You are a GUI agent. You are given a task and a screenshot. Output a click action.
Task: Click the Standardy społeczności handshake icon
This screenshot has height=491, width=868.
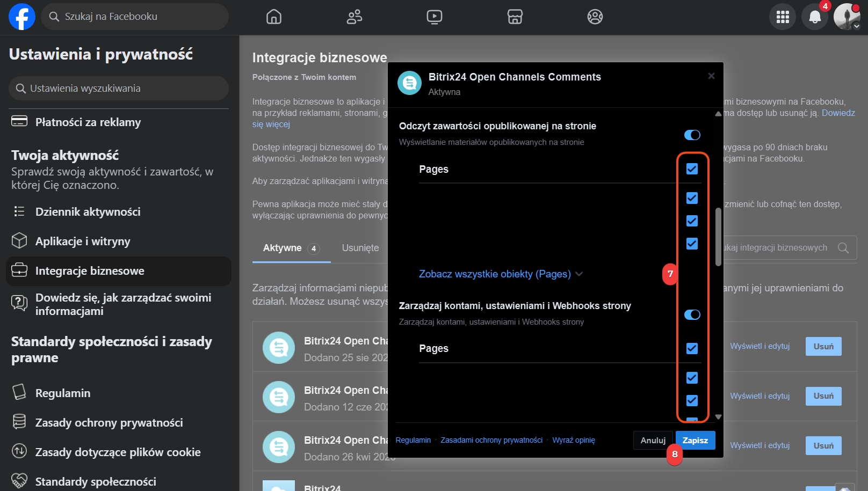tap(19, 480)
